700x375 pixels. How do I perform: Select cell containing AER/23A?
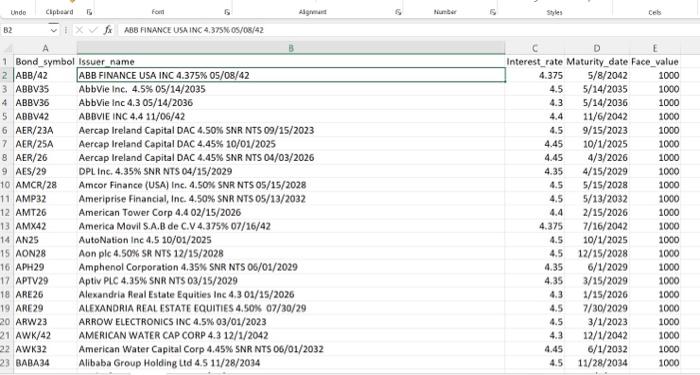point(45,130)
